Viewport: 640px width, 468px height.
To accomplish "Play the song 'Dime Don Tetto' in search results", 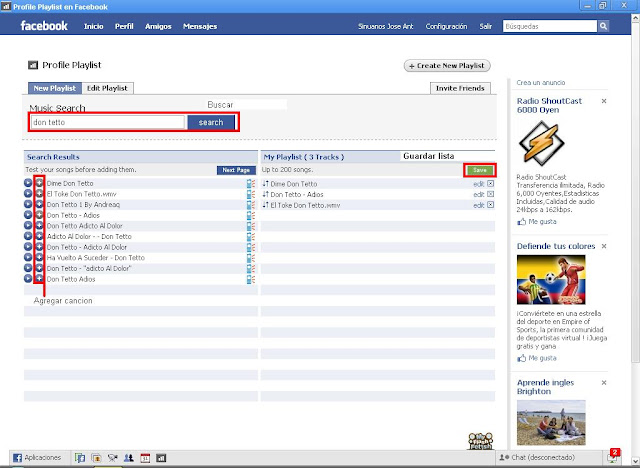I will 28,183.
